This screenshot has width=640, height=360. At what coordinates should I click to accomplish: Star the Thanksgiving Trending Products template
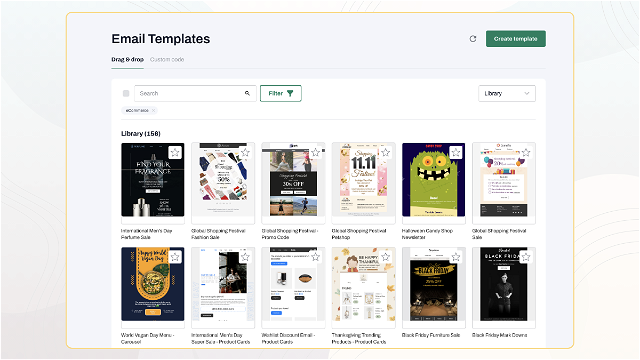(x=386, y=257)
